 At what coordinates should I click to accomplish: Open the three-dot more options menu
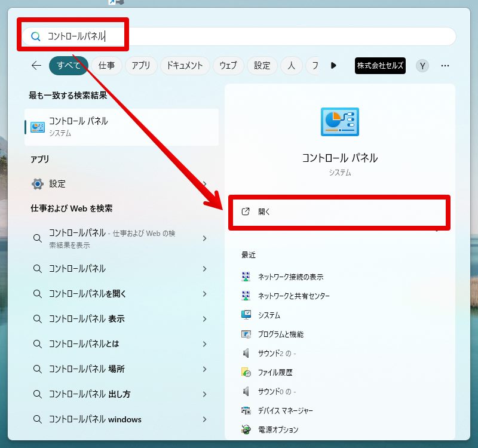point(445,66)
